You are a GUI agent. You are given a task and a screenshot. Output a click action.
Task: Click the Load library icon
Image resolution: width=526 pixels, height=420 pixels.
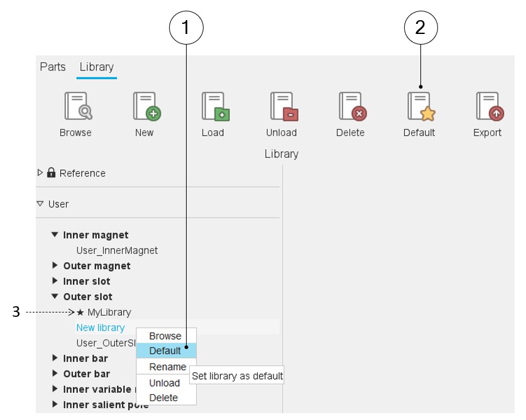pos(215,106)
